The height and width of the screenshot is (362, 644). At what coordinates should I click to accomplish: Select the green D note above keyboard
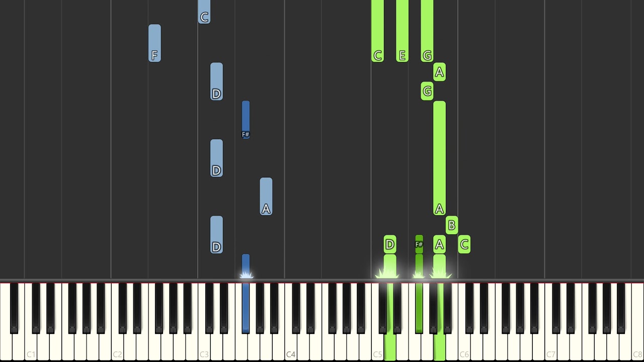click(390, 244)
